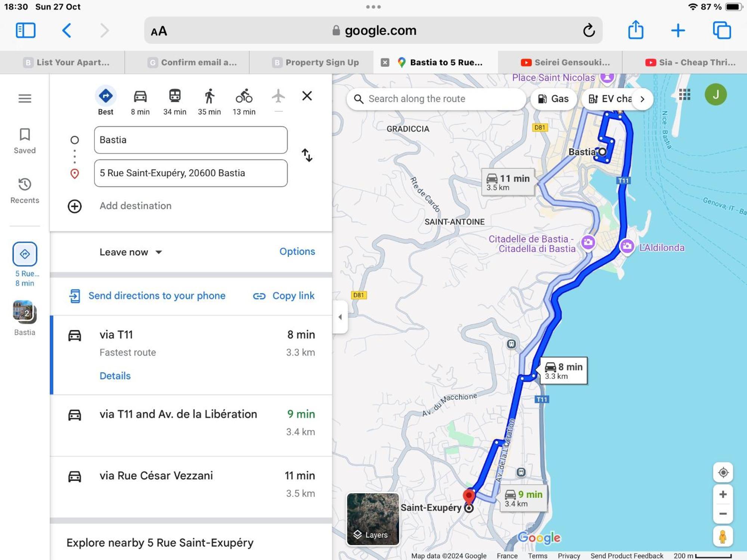Select flights travel mode
Image resolution: width=747 pixels, height=560 pixels.
278,100
